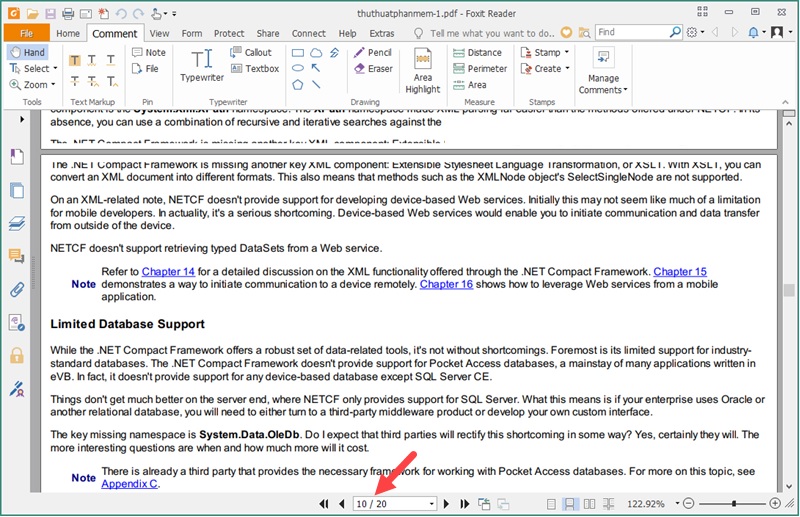Open the Appendix C link
The image size is (800, 517).
[130, 484]
